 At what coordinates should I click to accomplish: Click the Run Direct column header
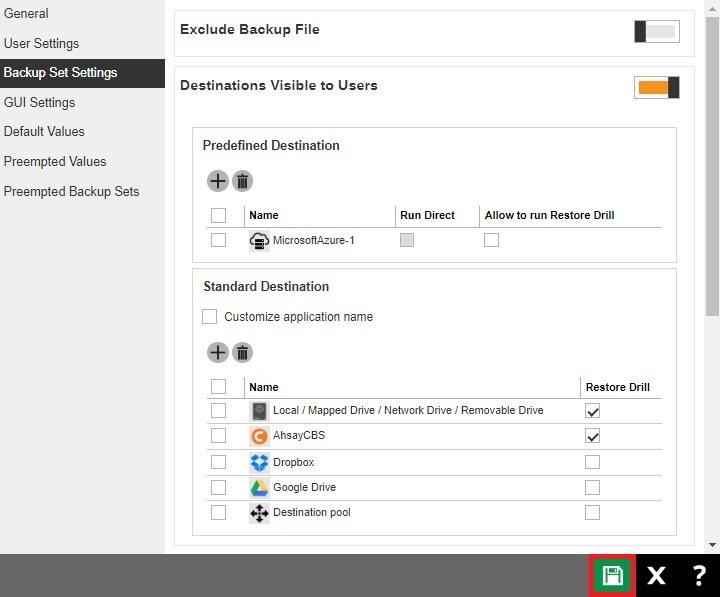[x=428, y=215]
